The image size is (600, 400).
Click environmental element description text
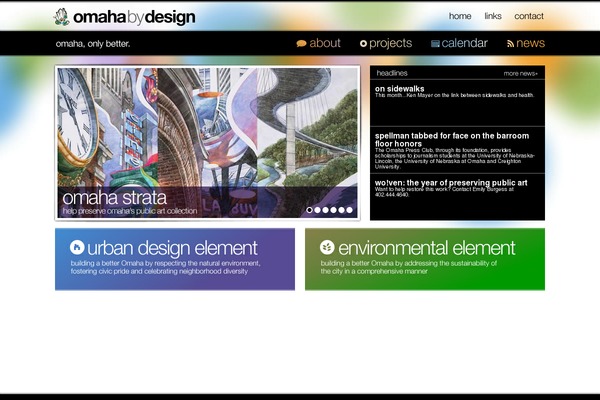coord(409,267)
